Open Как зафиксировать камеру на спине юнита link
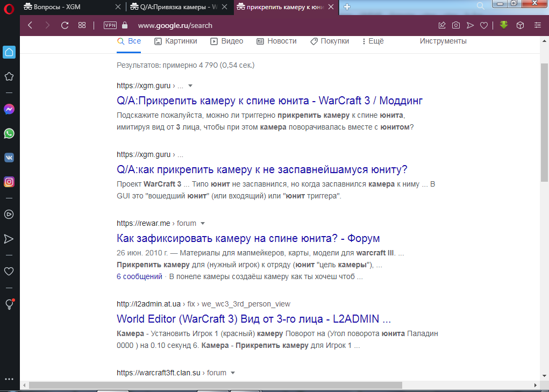The image size is (549, 392). (248, 238)
